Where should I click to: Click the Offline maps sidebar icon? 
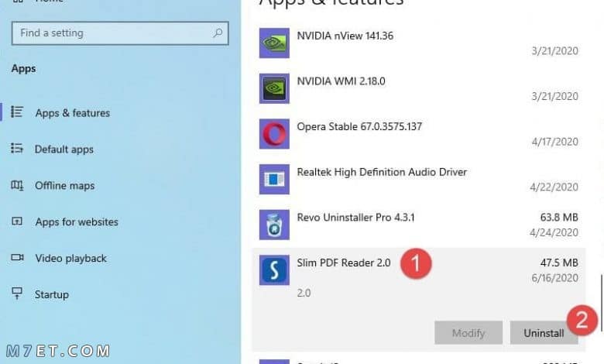[17, 185]
